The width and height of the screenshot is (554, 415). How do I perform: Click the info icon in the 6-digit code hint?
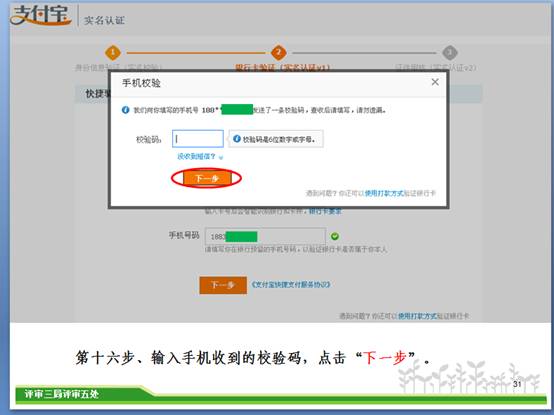pos(237,139)
